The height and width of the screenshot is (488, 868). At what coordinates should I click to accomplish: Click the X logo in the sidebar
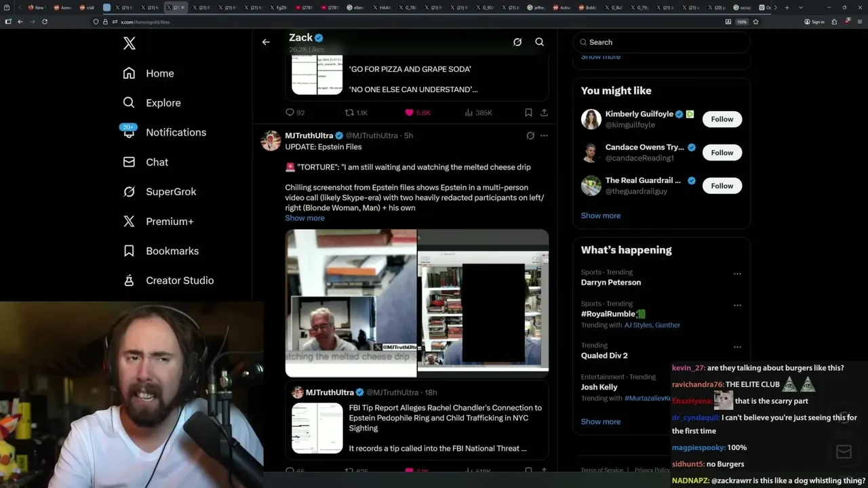(x=130, y=44)
